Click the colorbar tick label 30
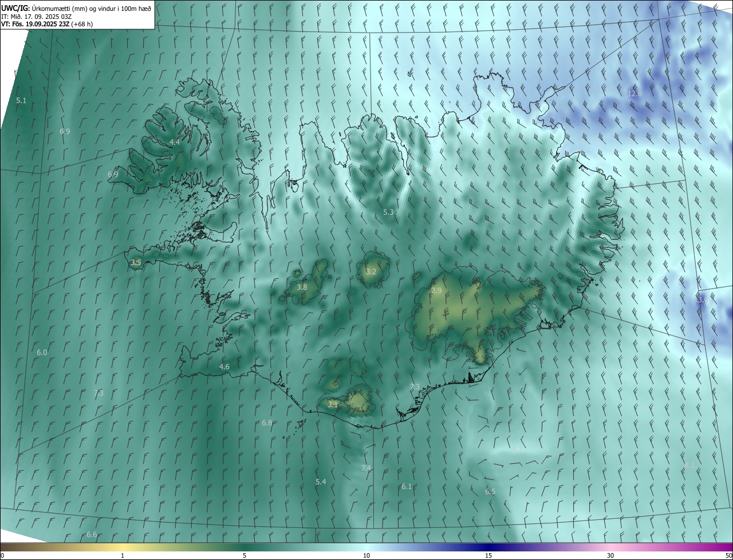 pos(610,555)
